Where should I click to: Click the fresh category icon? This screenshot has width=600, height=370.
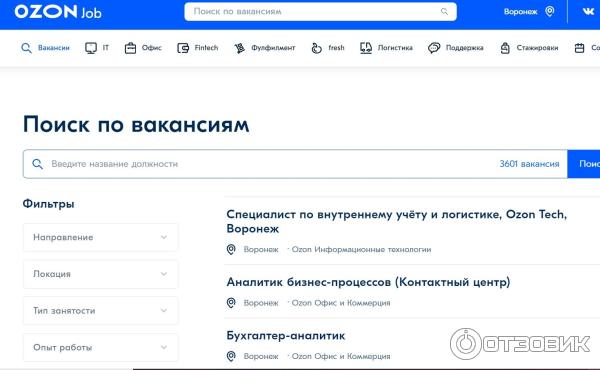coord(316,48)
